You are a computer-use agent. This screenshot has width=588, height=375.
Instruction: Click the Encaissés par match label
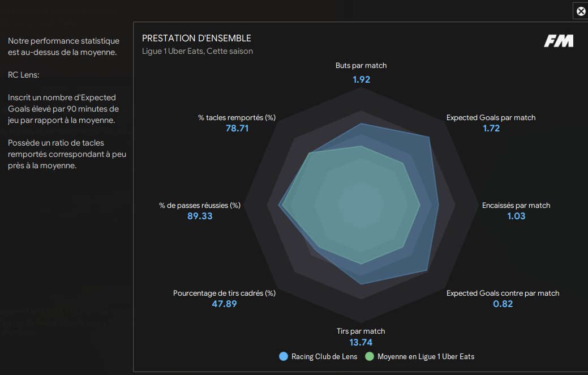click(x=516, y=205)
